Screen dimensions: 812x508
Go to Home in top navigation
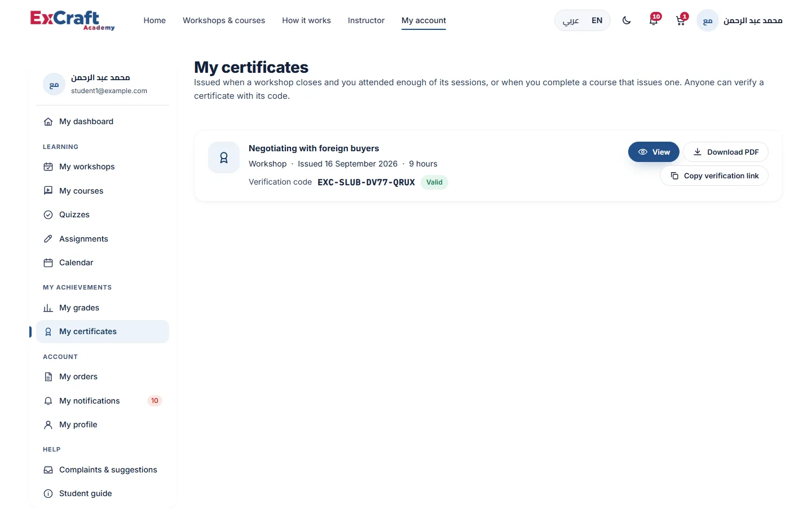tap(155, 20)
